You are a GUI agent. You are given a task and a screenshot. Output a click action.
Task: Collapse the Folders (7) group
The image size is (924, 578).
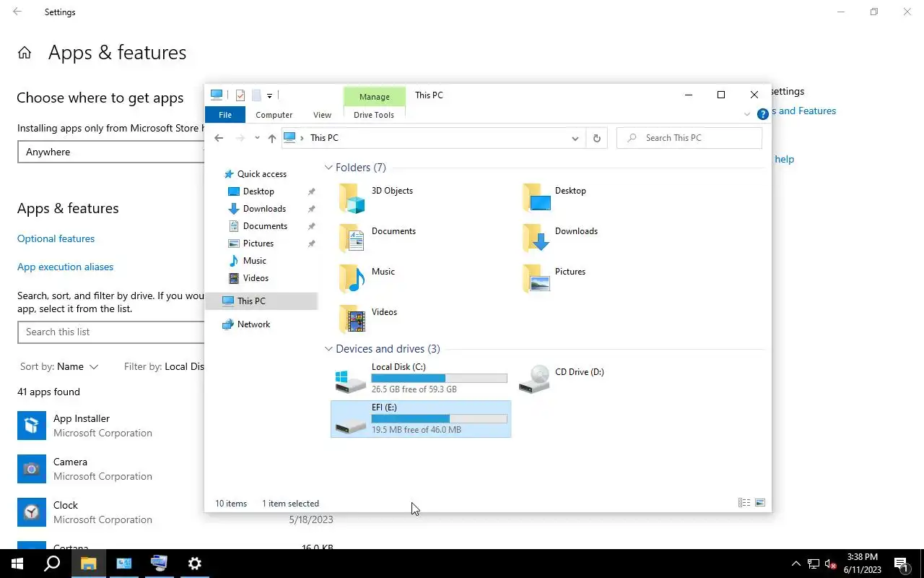pyautogui.click(x=328, y=168)
